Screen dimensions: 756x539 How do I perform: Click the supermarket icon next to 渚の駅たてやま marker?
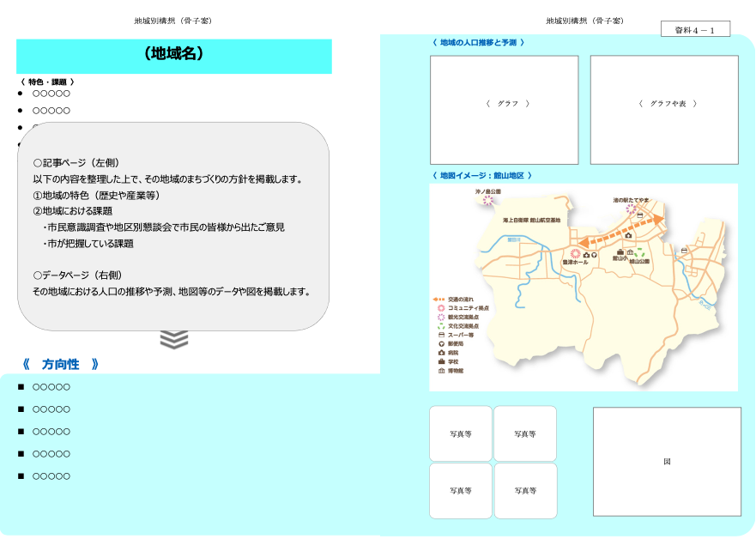point(640,215)
